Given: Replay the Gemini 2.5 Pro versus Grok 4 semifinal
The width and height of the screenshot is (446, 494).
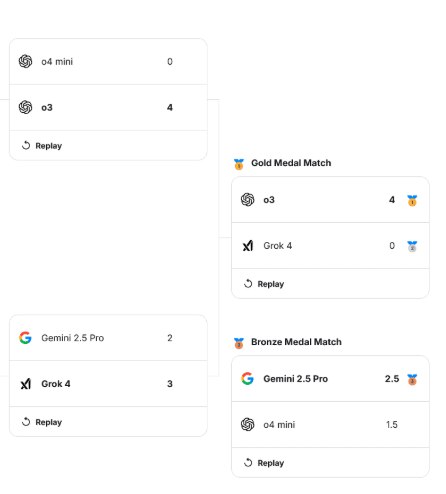Looking at the screenshot, I should (42, 422).
